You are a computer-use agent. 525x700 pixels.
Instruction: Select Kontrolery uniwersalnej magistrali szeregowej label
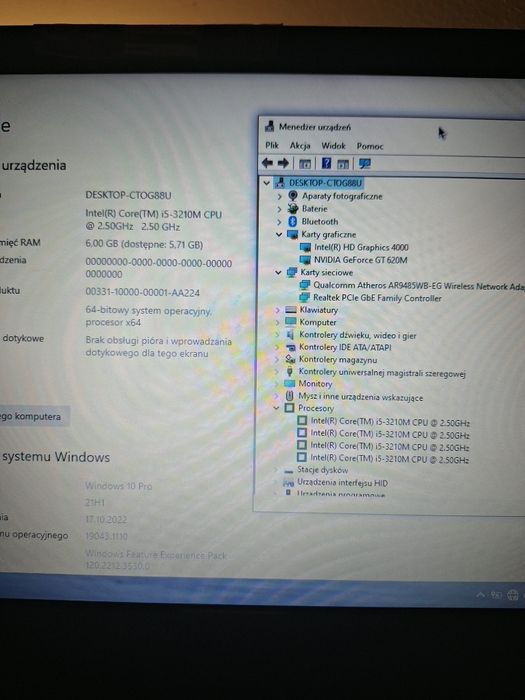tap(382, 372)
